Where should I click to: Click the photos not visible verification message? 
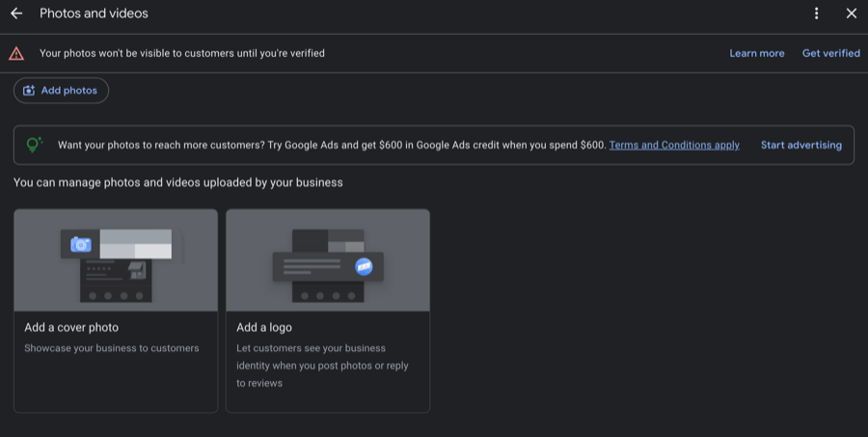[182, 54]
